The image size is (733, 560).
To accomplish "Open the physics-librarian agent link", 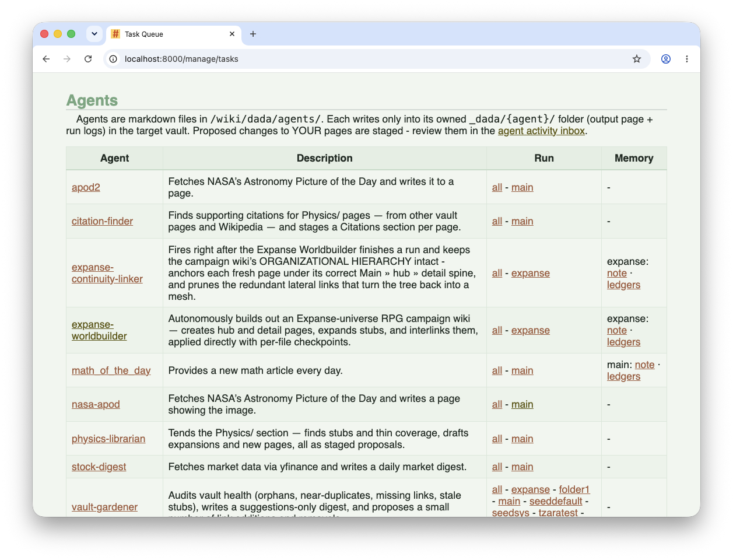I will click(108, 439).
